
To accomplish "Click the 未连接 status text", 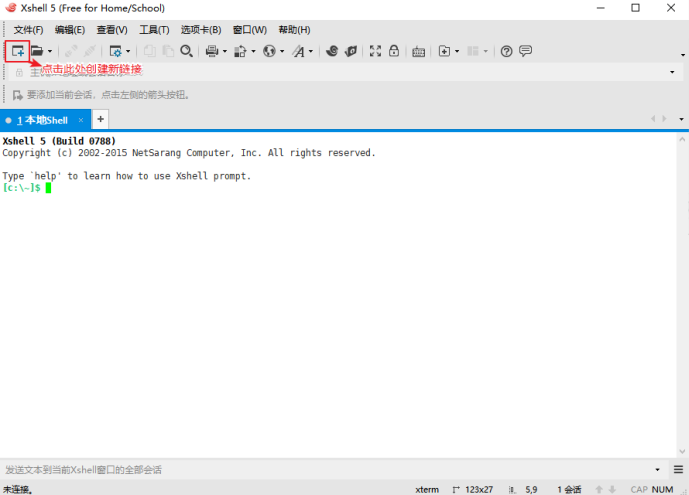I will point(17,489).
